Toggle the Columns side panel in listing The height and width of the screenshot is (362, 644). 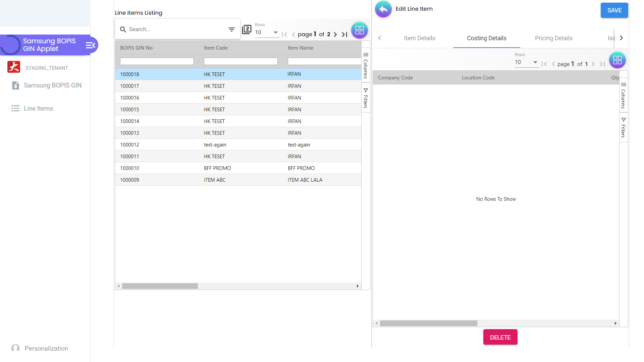[366, 65]
